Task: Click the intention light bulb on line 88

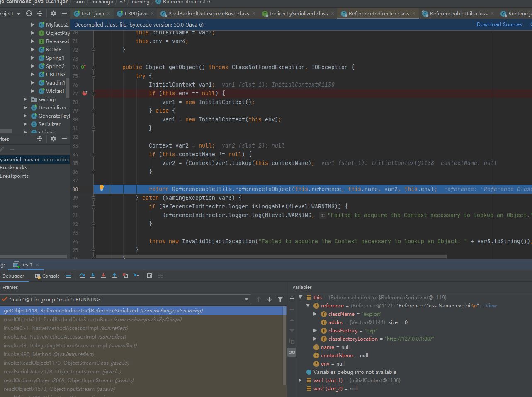Action: [x=101, y=188]
